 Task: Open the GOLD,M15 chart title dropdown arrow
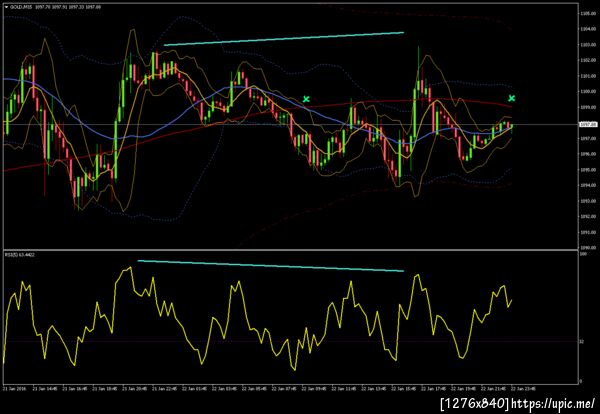tap(6, 7)
